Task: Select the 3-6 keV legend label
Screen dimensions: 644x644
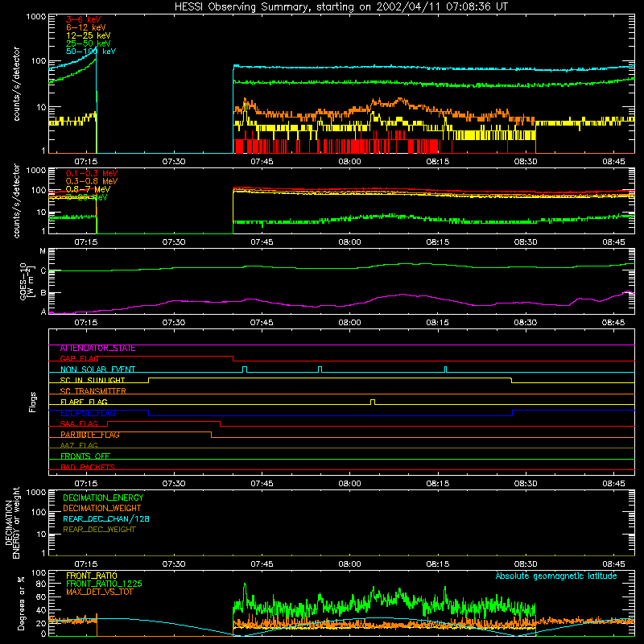Action: click(84, 19)
